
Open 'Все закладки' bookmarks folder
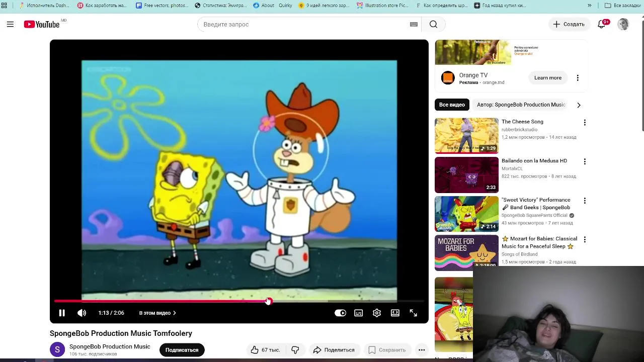[x=623, y=6]
